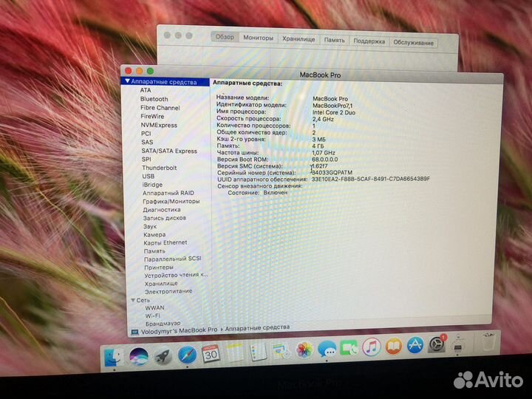
Task: Select NVMExpress item
Action: pos(159,125)
